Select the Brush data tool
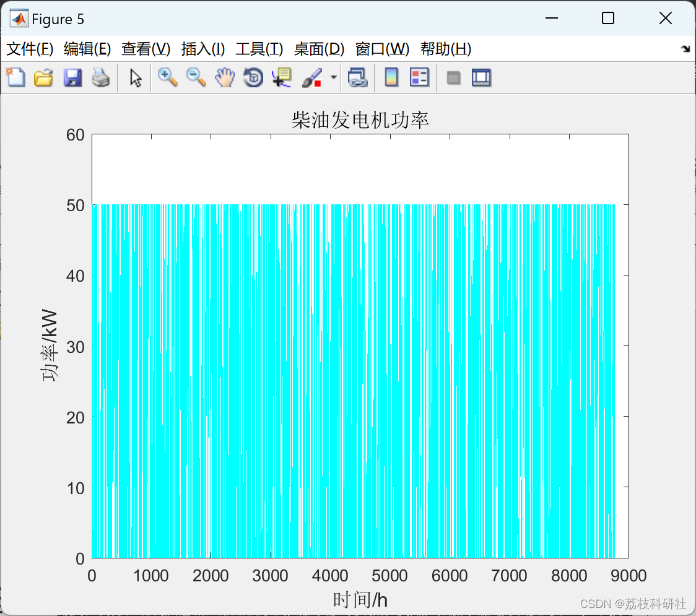This screenshot has width=696, height=616. (x=312, y=77)
